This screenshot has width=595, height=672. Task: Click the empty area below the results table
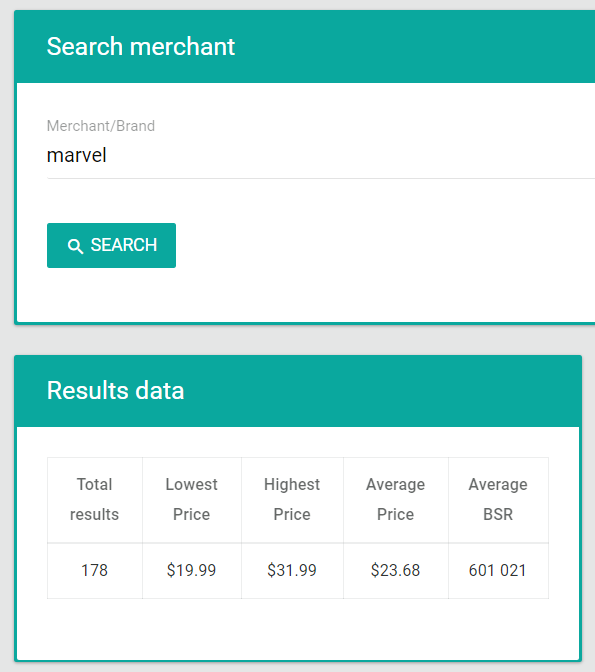pyautogui.click(x=298, y=628)
